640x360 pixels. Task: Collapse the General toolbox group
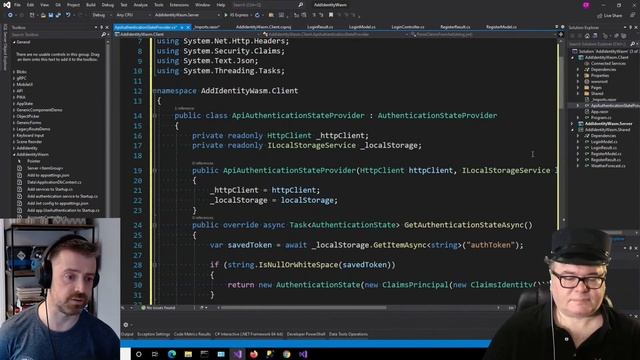pos(14,42)
